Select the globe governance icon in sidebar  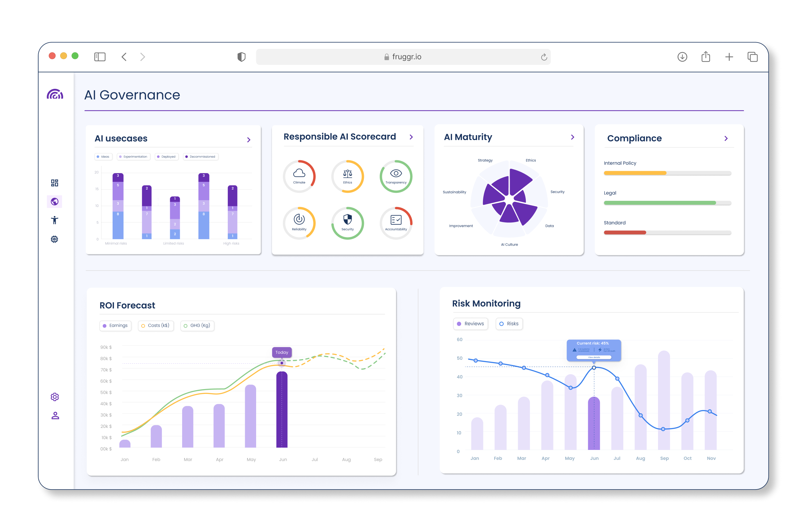(54, 201)
